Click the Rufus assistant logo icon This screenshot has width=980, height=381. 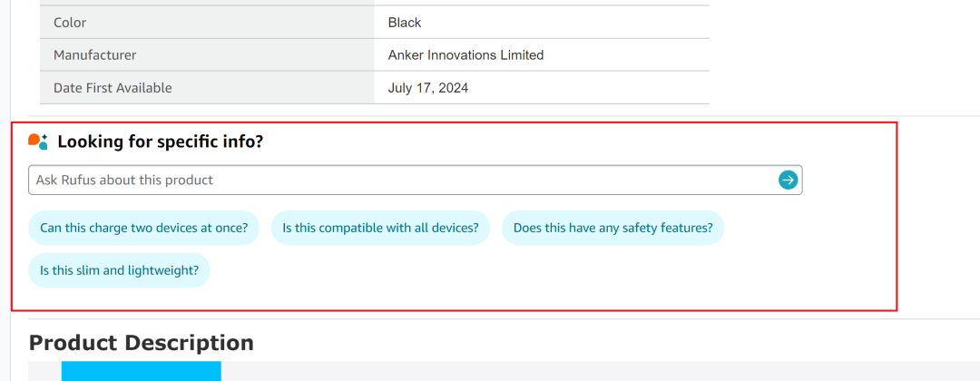pos(38,142)
